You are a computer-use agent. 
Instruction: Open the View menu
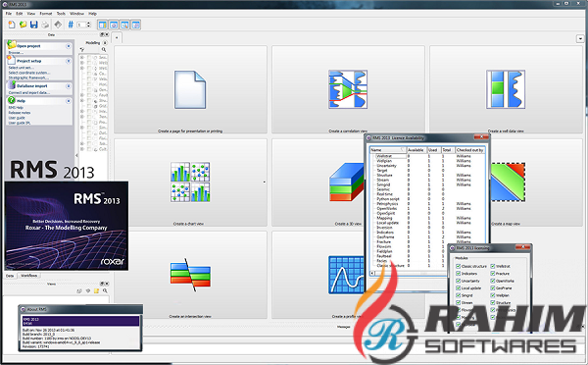(31, 13)
